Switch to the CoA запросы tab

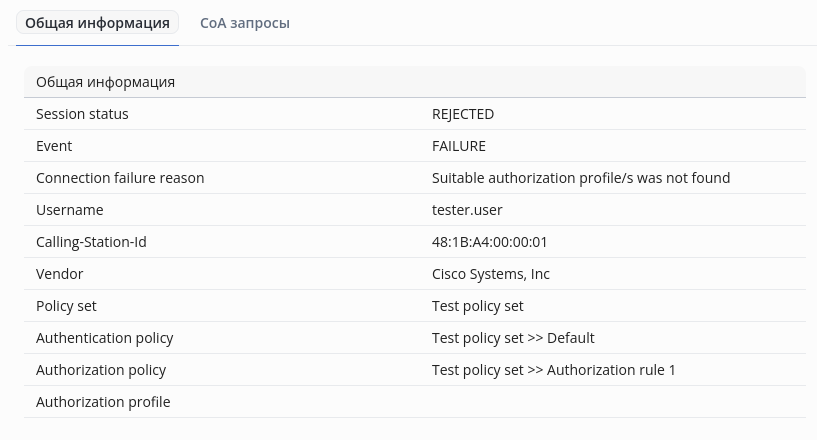point(245,22)
